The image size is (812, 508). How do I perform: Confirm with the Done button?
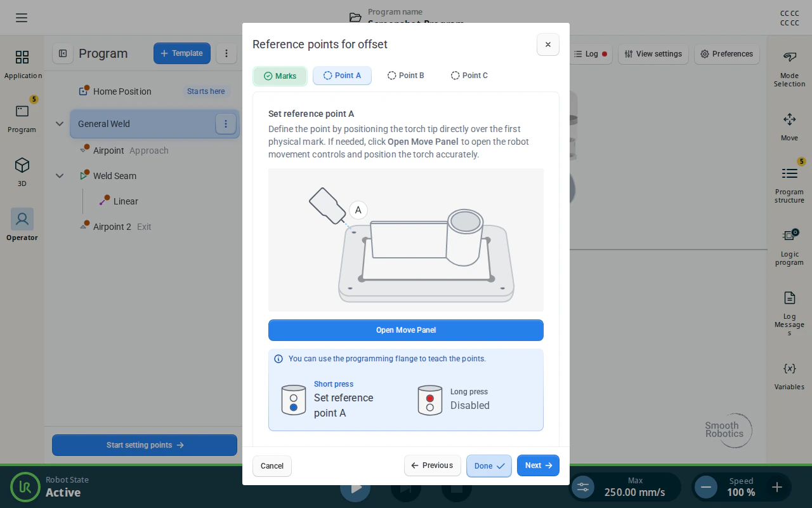coord(489,466)
